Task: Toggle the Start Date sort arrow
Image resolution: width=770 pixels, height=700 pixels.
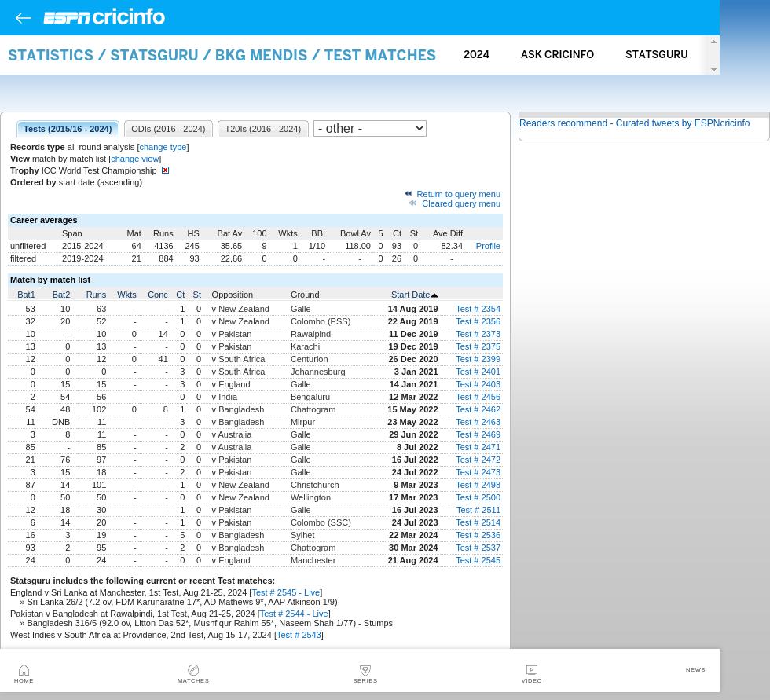Action: pos(434,295)
